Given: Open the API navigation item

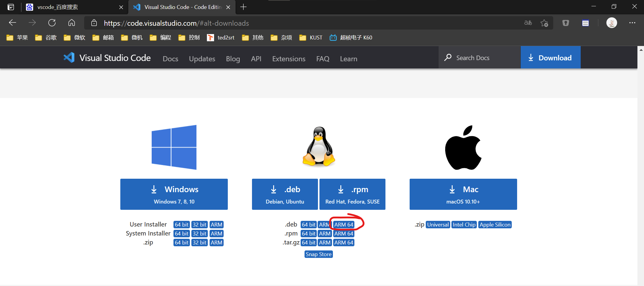Looking at the screenshot, I should tap(256, 59).
